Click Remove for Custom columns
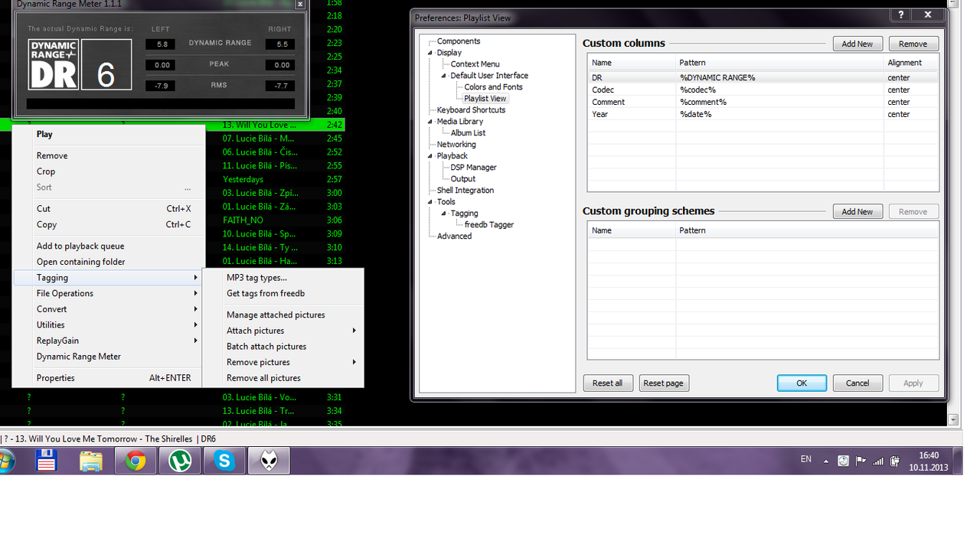The height and width of the screenshot is (551, 980). [913, 44]
